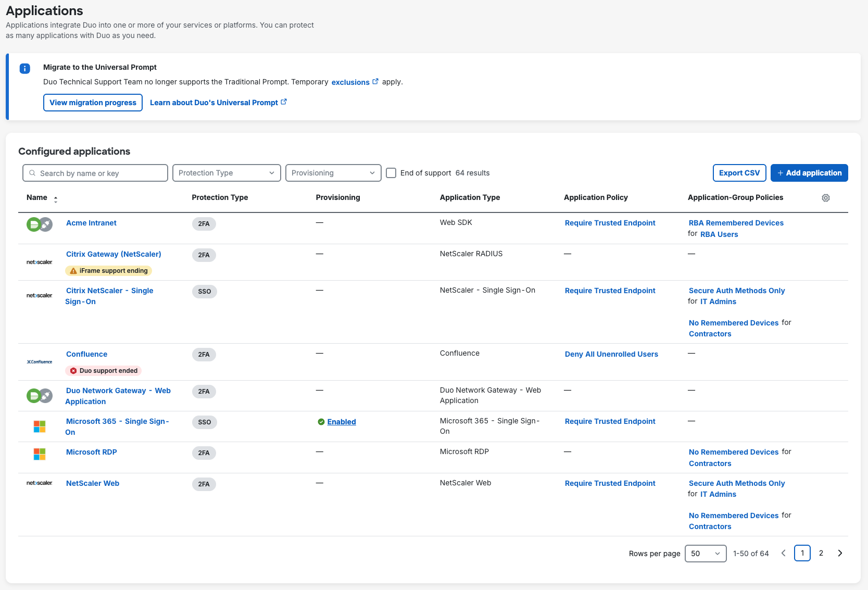The height and width of the screenshot is (590, 868).
Task: Go to page 2 of results
Action: pyautogui.click(x=821, y=553)
